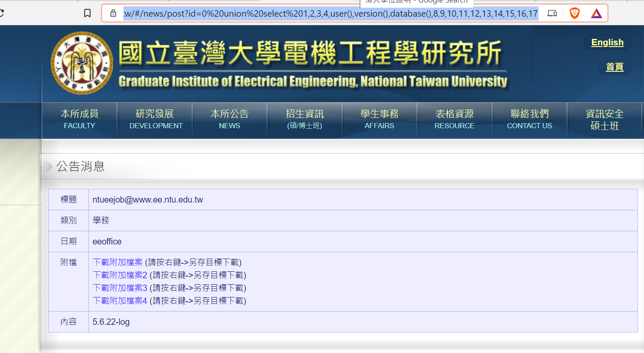Download 下載附加檔案2 attachment

(x=120, y=275)
